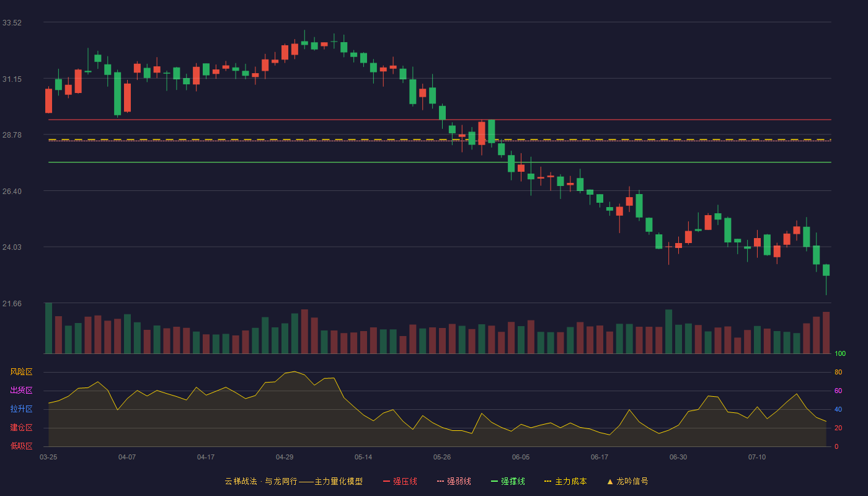Click the 低吸区 zone label
Viewport: 868px width, 496px height.
click(21, 446)
